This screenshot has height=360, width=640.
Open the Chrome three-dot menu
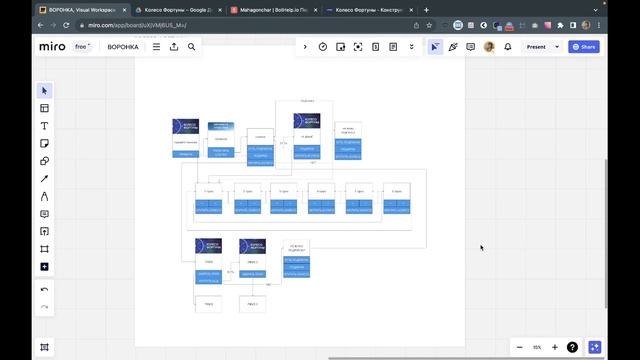(599, 25)
